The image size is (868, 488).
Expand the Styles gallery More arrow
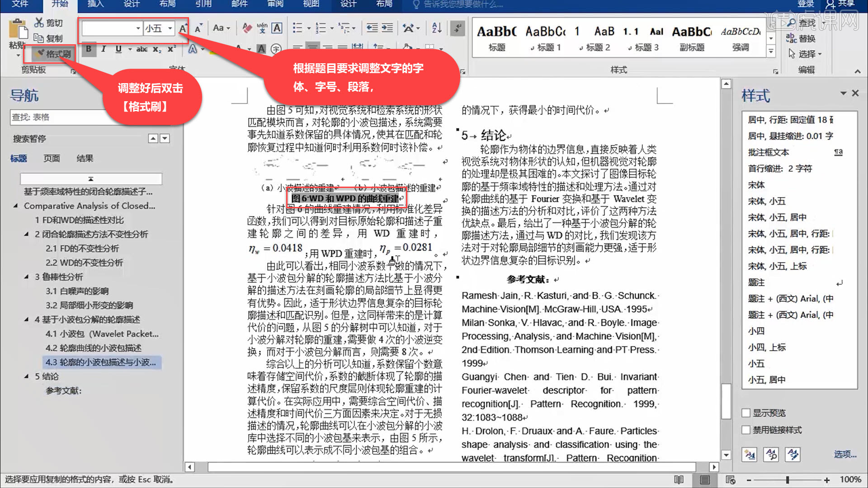pyautogui.click(x=771, y=52)
